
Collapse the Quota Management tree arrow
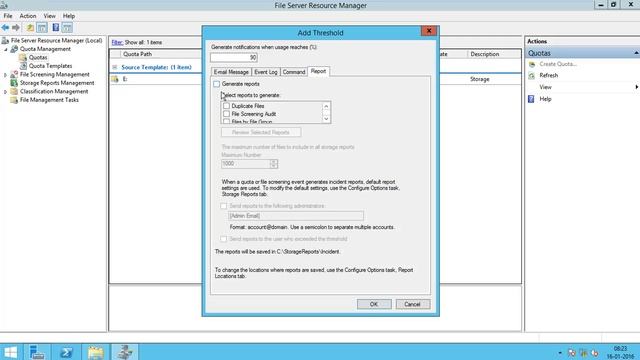point(6,49)
